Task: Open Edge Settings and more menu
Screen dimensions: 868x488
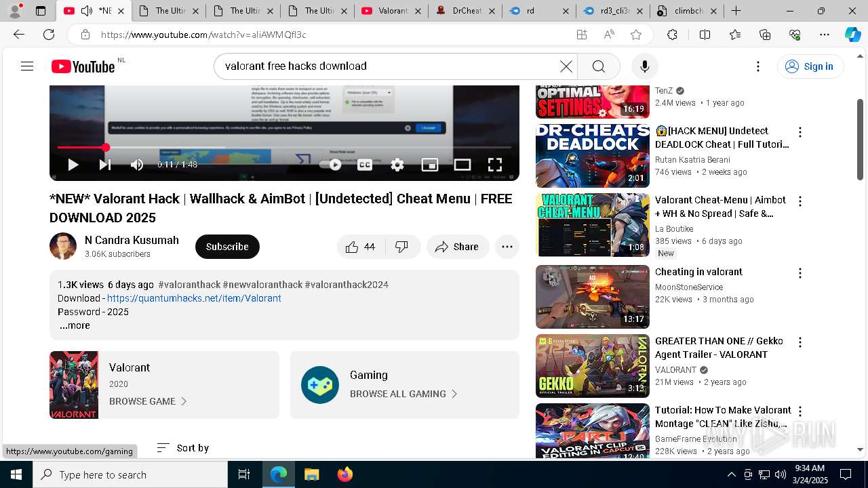Action: [x=825, y=35]
